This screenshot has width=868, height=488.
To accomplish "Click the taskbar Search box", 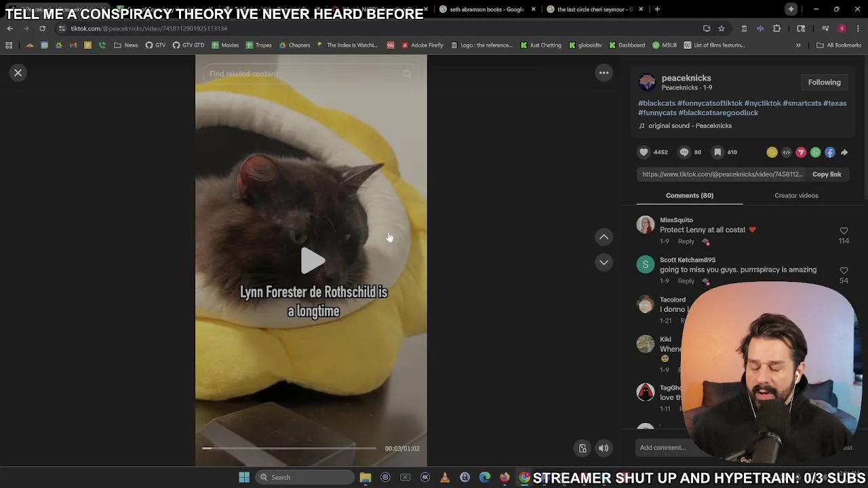I will pos(304,477).
